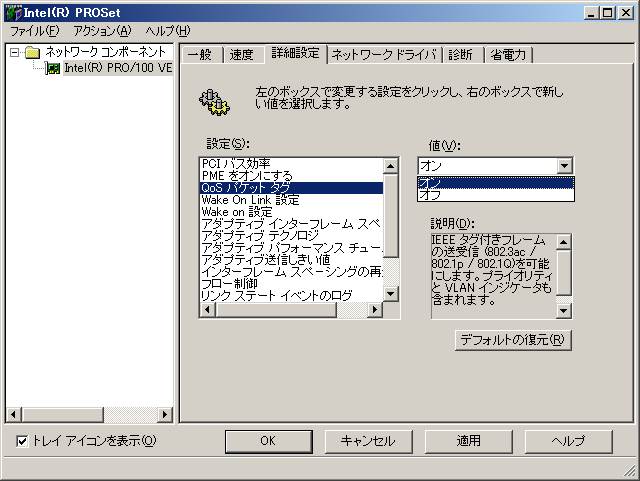640x481 pixels.
Task: Click the デフォルトの復元 button
Action: tap(513, 339)
